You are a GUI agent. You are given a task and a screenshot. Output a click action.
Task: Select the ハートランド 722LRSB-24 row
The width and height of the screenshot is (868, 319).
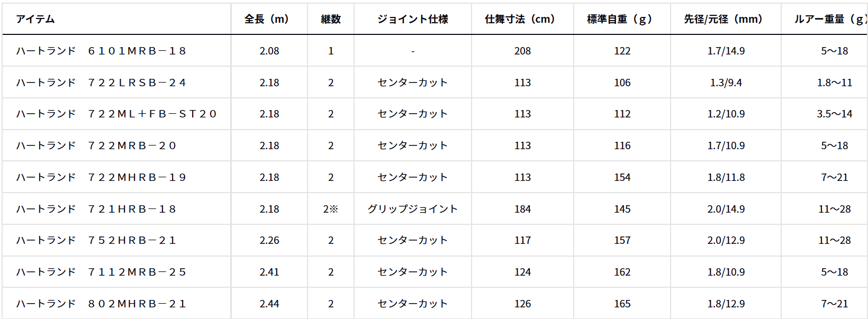[x=434, y=83]
